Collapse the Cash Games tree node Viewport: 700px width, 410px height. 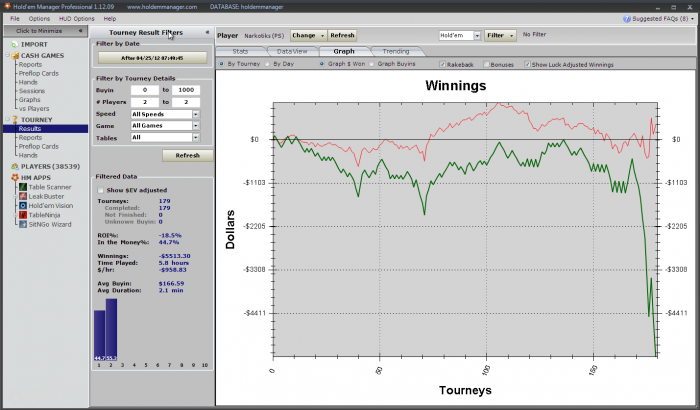tap(7, 55)
